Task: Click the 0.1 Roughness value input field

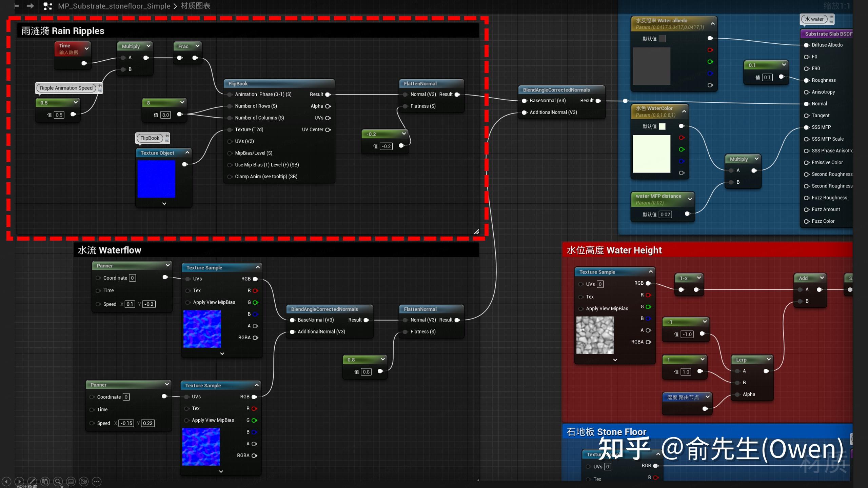Action: click(767, 77)
